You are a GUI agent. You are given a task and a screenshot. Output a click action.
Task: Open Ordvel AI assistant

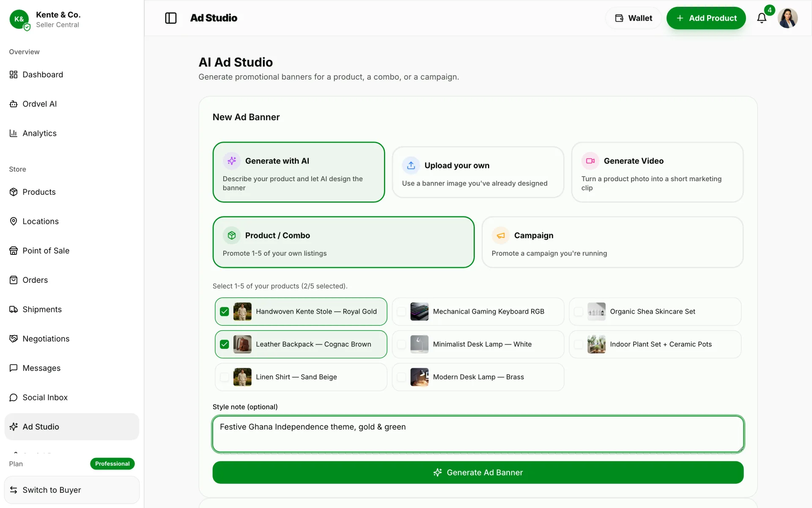[x=72, y=104]
